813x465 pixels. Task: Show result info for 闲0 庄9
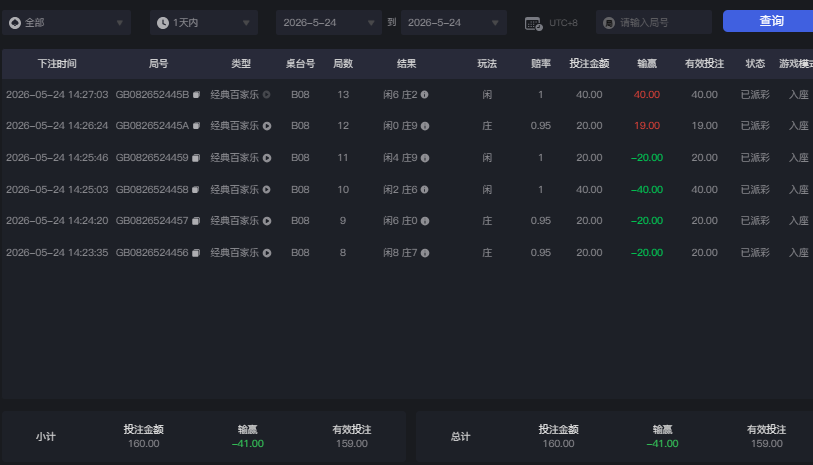click(x=425, y=126)
